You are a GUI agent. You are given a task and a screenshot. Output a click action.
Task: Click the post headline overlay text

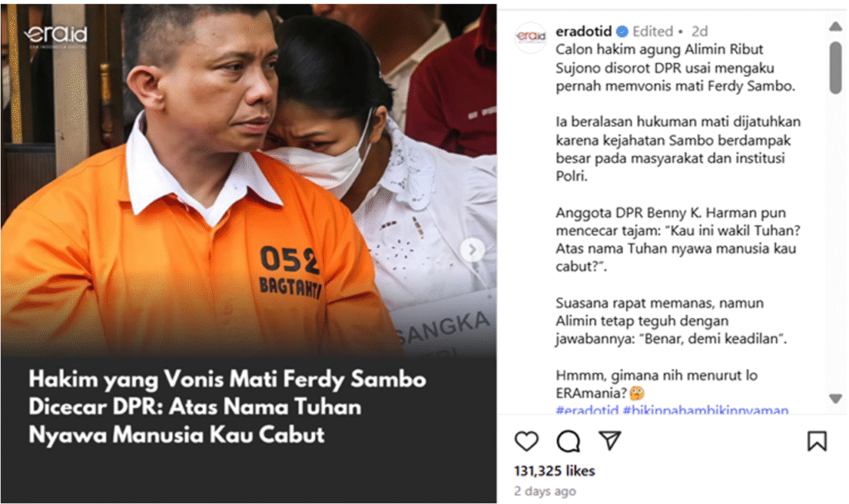coord(227,406)
